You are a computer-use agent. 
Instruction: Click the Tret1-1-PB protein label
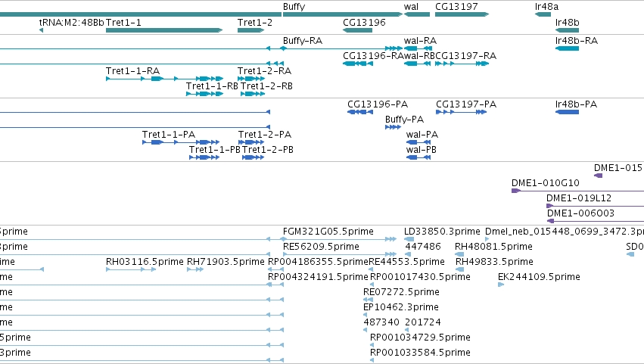(x=214, y=150)
